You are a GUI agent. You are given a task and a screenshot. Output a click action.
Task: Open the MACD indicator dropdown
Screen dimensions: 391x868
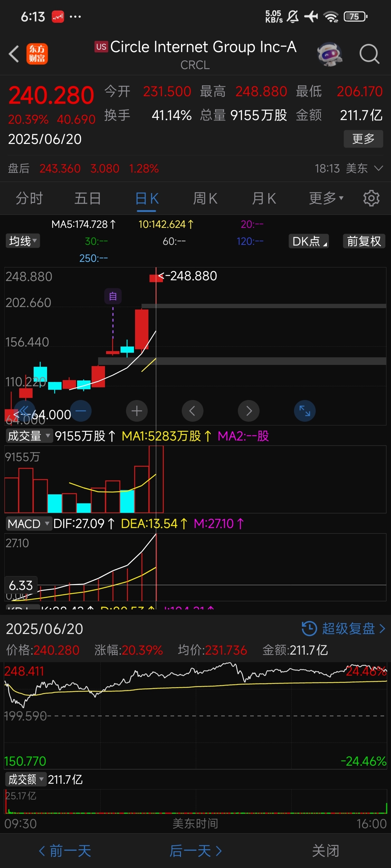[29, 524]
